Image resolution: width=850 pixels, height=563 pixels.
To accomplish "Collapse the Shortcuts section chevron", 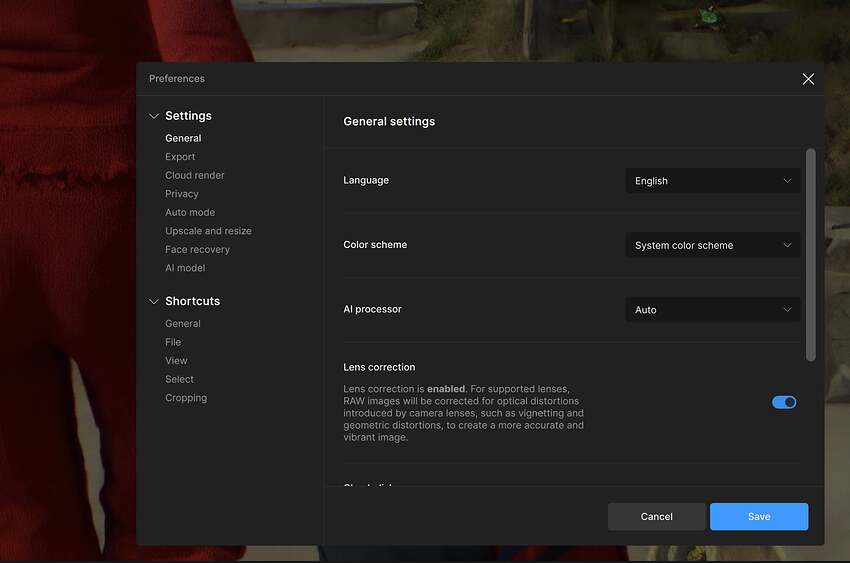I will click(x=154, y=301).
